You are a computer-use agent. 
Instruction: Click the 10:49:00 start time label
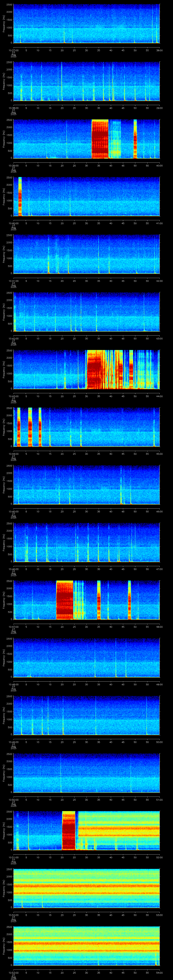point(13,742)
